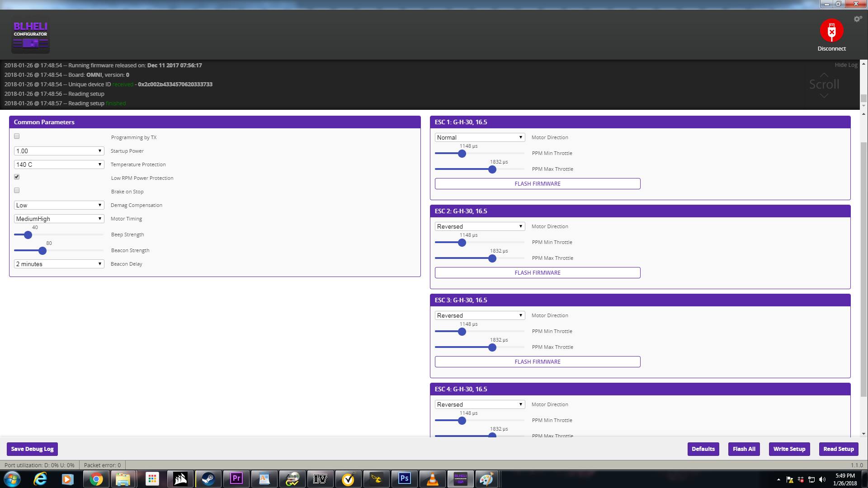Launch Adobe Premiere Pro from taskbar
The height and width of the screenshot is (488, 868).
pyautogui.click(x=236, y=479)
